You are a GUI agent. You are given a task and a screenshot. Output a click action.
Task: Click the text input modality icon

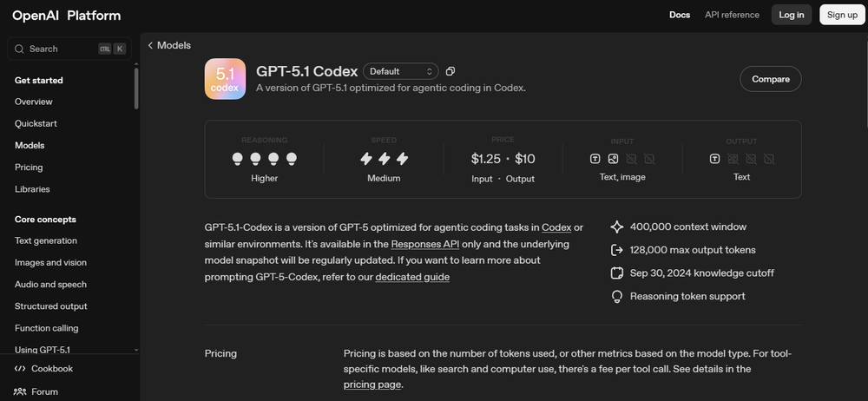pos(595,159)
